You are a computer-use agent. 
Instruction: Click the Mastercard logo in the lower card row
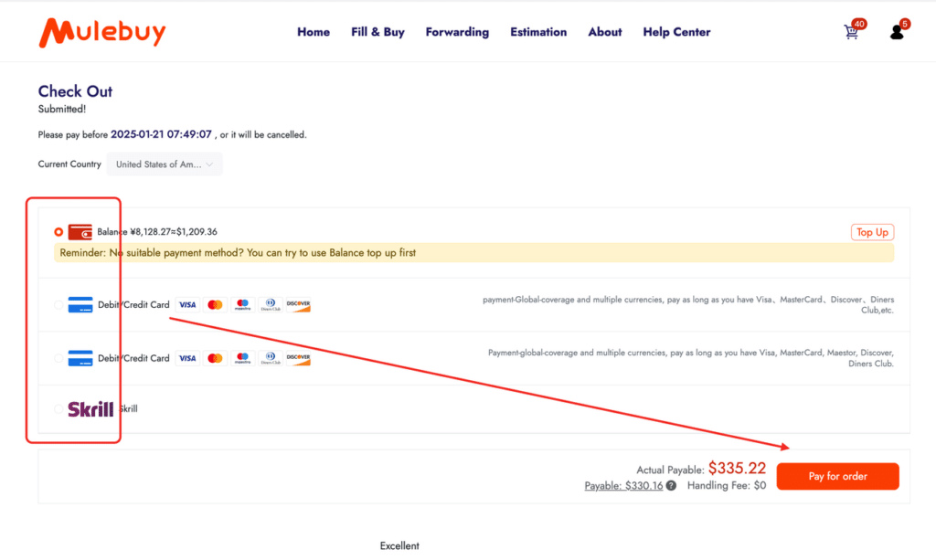pos(215,358)
